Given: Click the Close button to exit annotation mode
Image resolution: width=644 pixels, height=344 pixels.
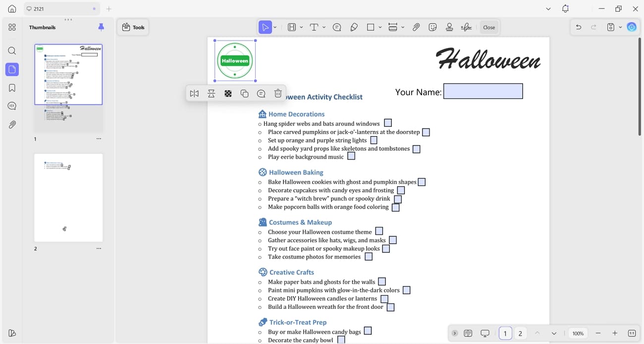Looking at the screenshot, I should 489,27.
